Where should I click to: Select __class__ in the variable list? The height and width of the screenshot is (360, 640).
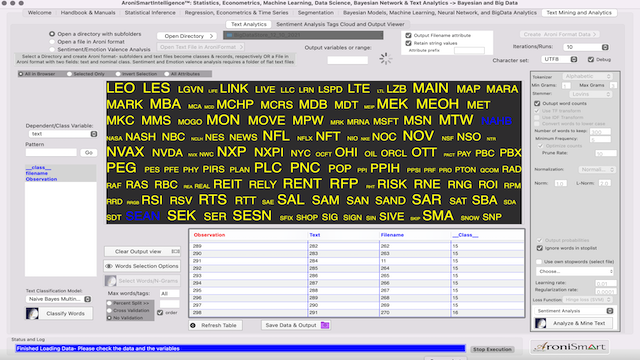click(38, 167)
